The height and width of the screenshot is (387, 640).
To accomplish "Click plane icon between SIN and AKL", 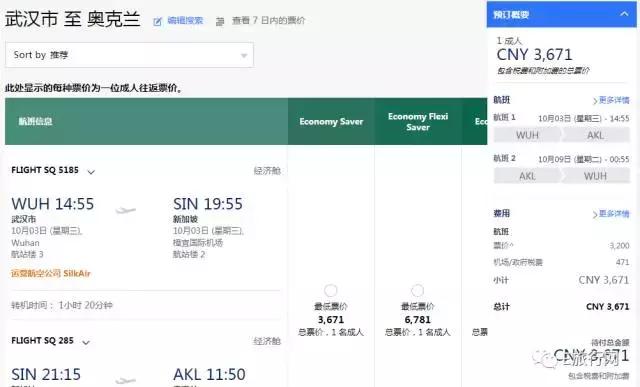I will coord(125,380).
